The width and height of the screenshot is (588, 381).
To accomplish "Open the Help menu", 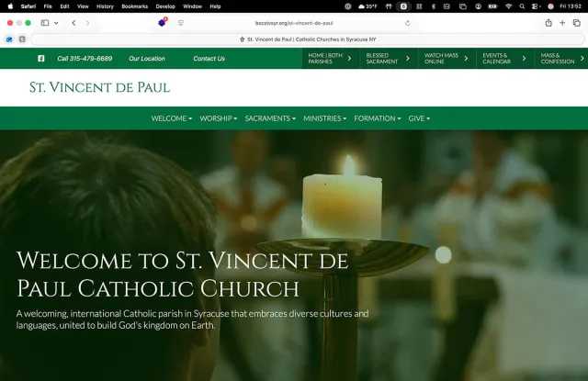I will [215, 6].
